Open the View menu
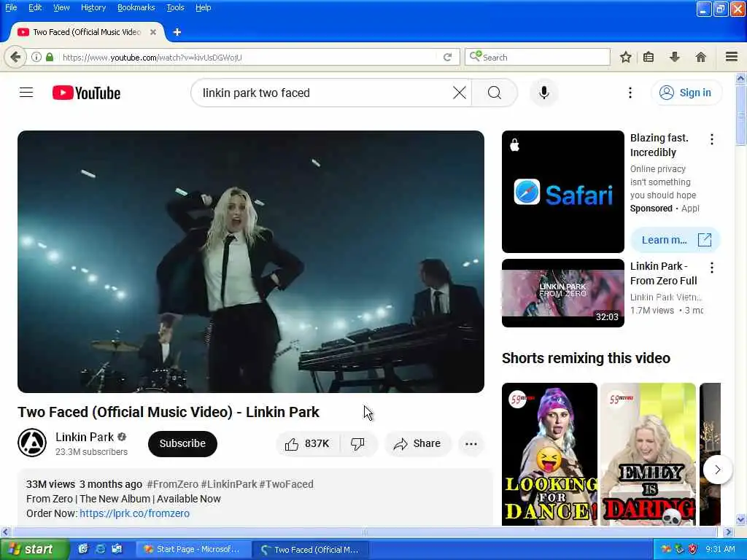Image resolution: width=747 pixels, height=560 pixels. coord(61,7)
